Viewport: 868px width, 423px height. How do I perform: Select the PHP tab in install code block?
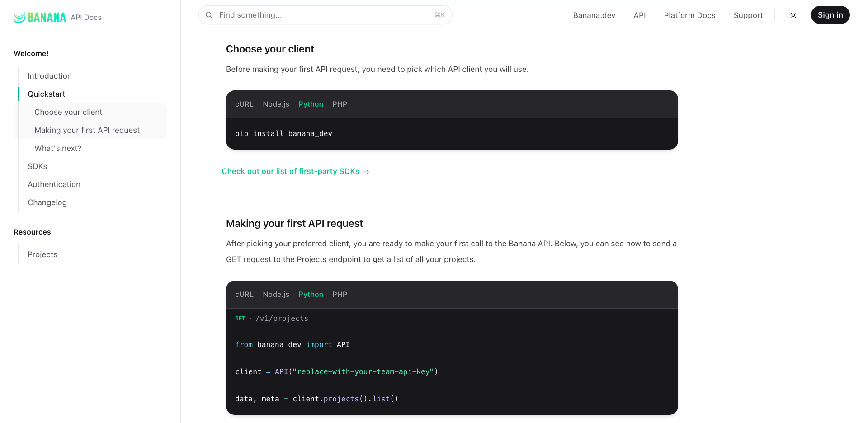[x=340, y=104]
